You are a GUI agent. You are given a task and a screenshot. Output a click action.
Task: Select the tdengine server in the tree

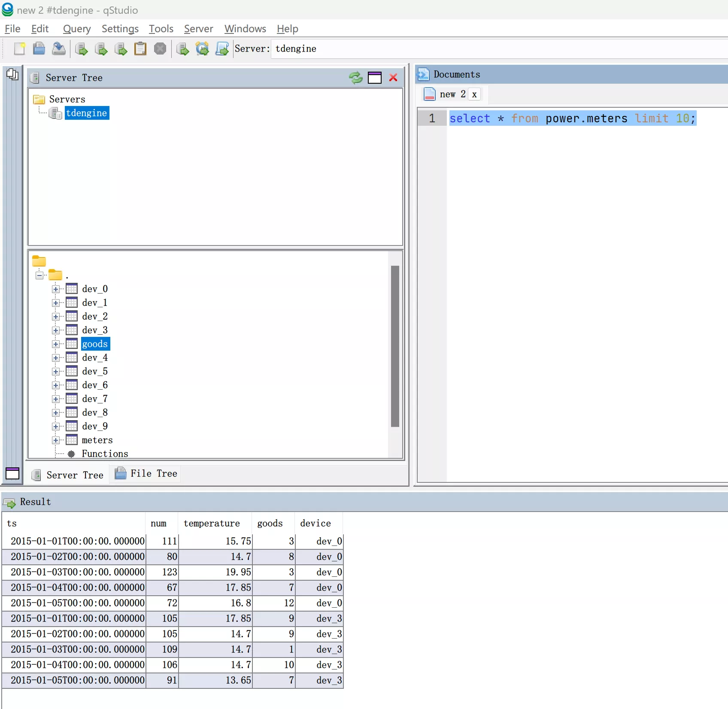[x=87, y=113]
